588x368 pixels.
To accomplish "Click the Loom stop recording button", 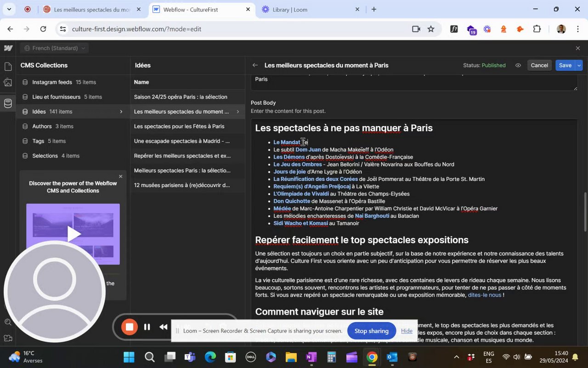I will [x=130, y=327].
